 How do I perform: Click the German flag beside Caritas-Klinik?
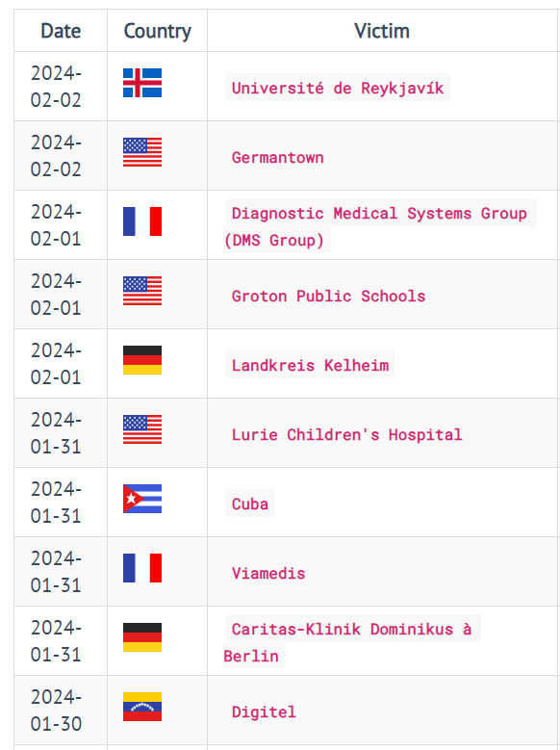pyautogui.click(x=142, y=637)
